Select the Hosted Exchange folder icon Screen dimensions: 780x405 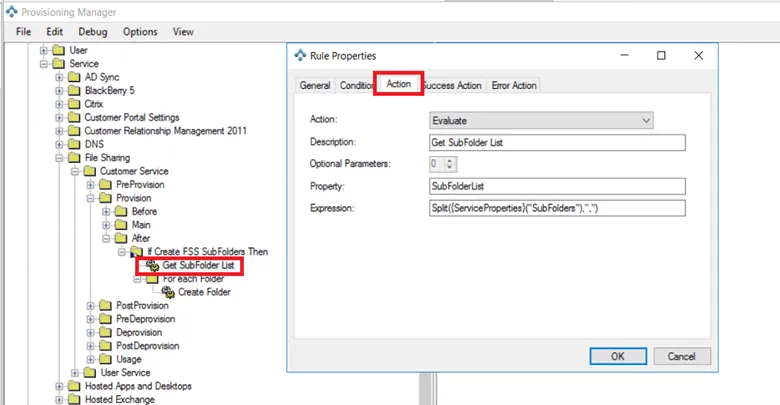(75, 399)
